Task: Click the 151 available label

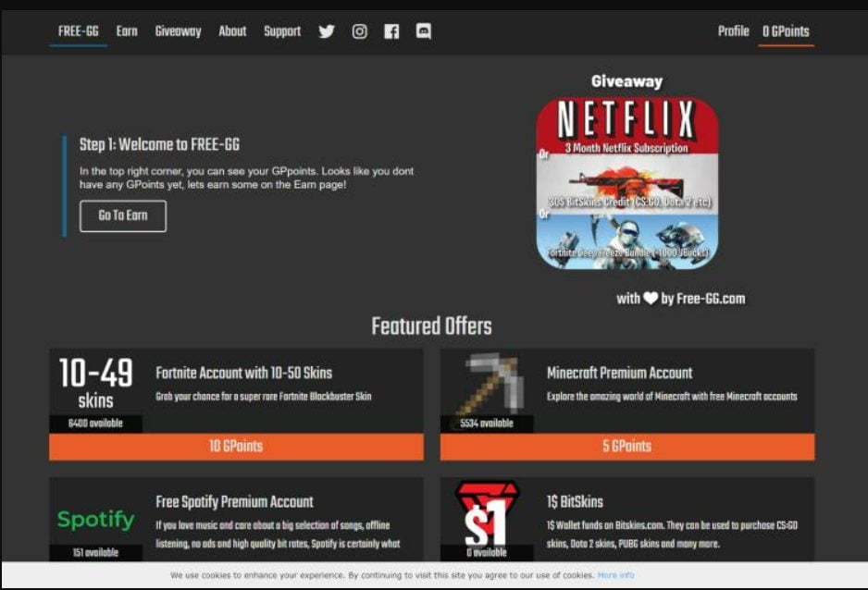Action: pos(95,552)
